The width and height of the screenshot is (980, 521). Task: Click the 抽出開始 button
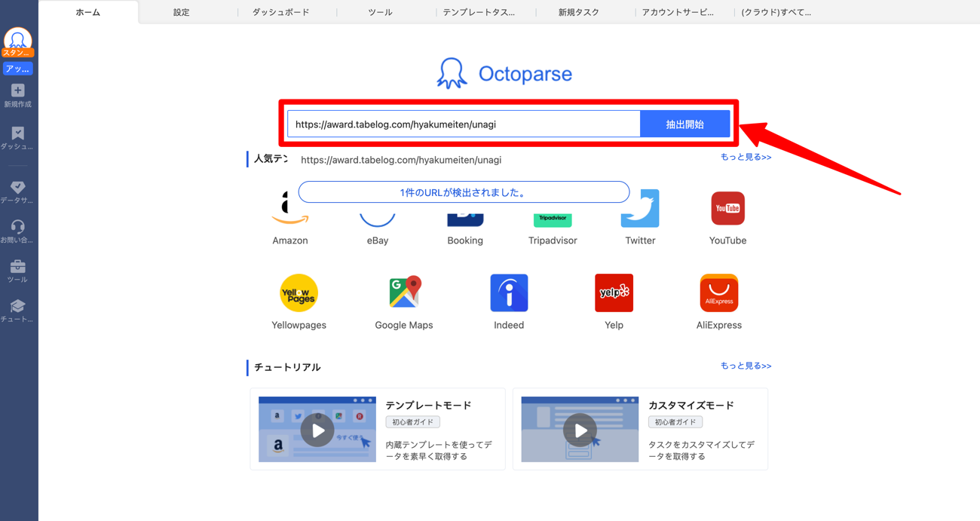[684, 124]
